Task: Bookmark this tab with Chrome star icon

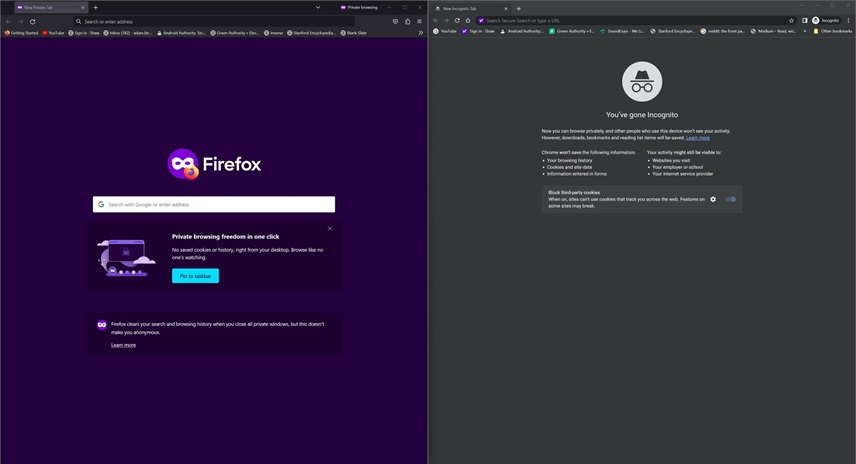Action: [x=791, y=20]
